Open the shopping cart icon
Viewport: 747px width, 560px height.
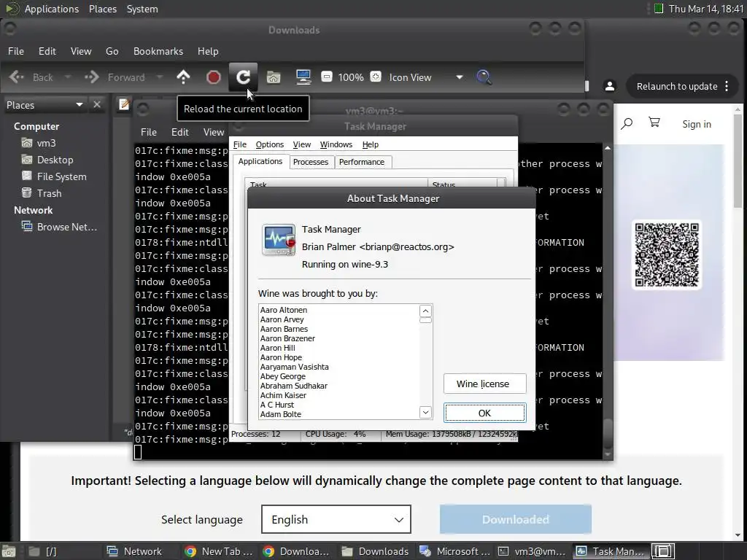pos(654,122)
